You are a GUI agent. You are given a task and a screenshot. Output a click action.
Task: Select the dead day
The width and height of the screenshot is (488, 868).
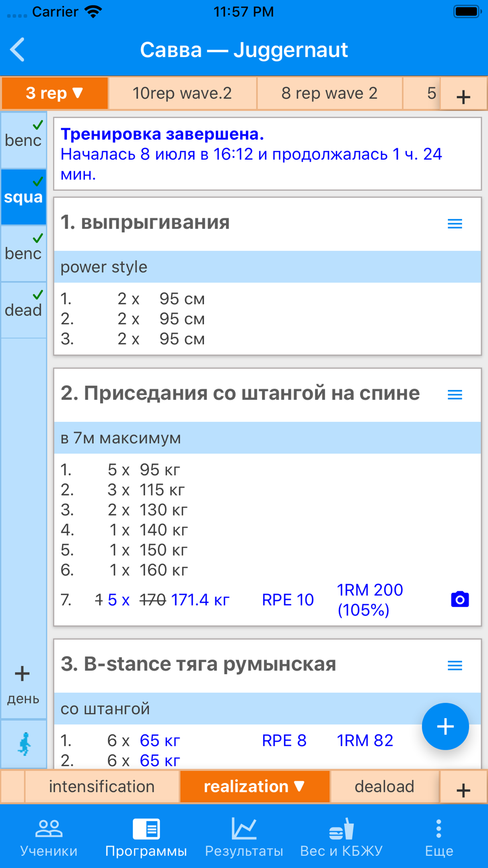23,310
